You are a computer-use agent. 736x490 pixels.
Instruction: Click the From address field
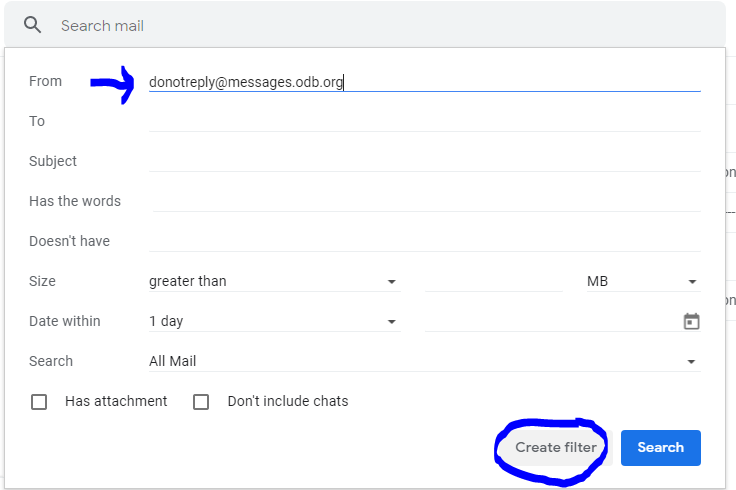tap(424, 82)
